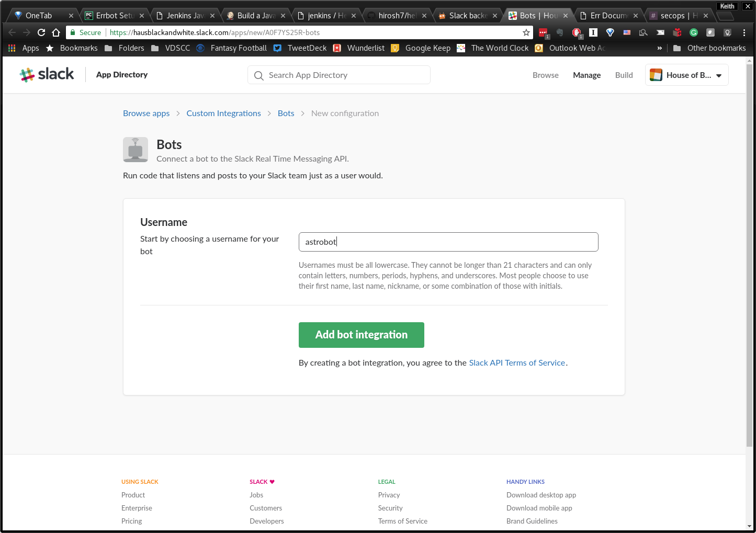The width and height of the screenshot is (756, 533).
Task: Click App Directory heading link
Action: click(122, 75)
